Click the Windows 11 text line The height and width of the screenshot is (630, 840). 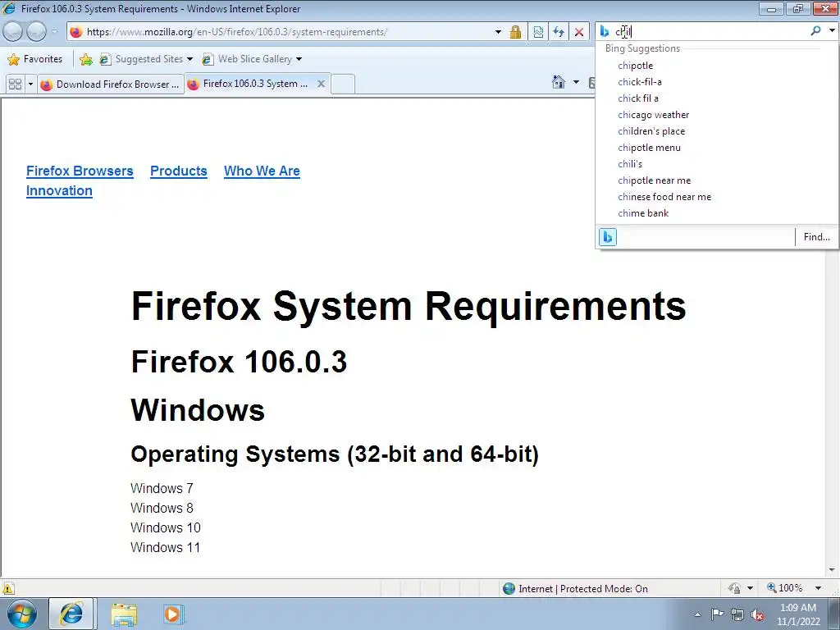tap(165, 547)
